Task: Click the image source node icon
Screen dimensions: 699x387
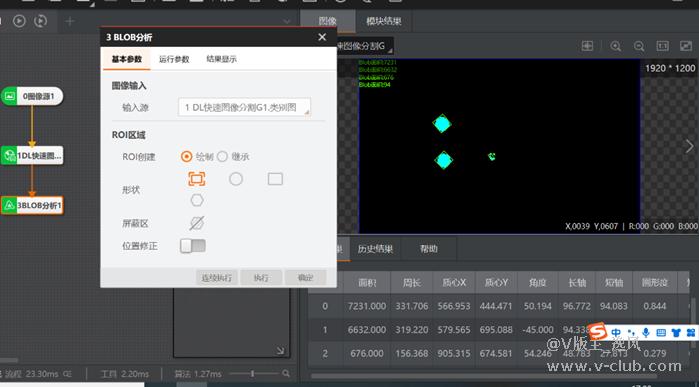Action: [9, 96]
